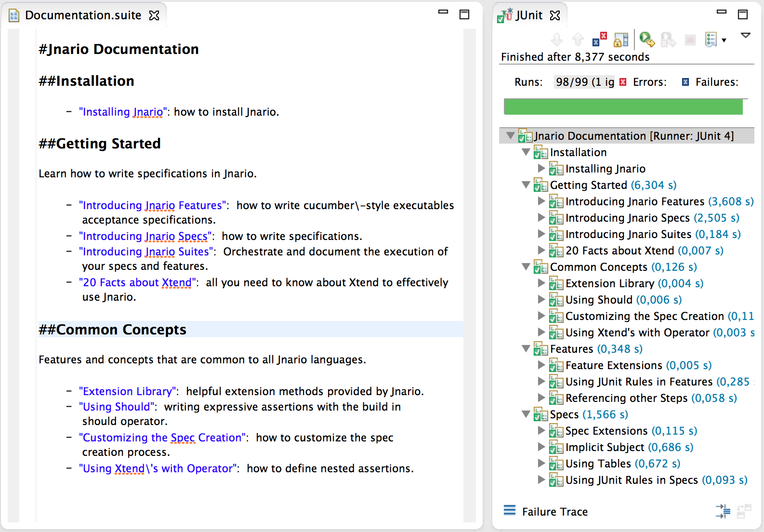Collapse the Getting Started tree node
The image size is (764, 532).
click(526, 185)
